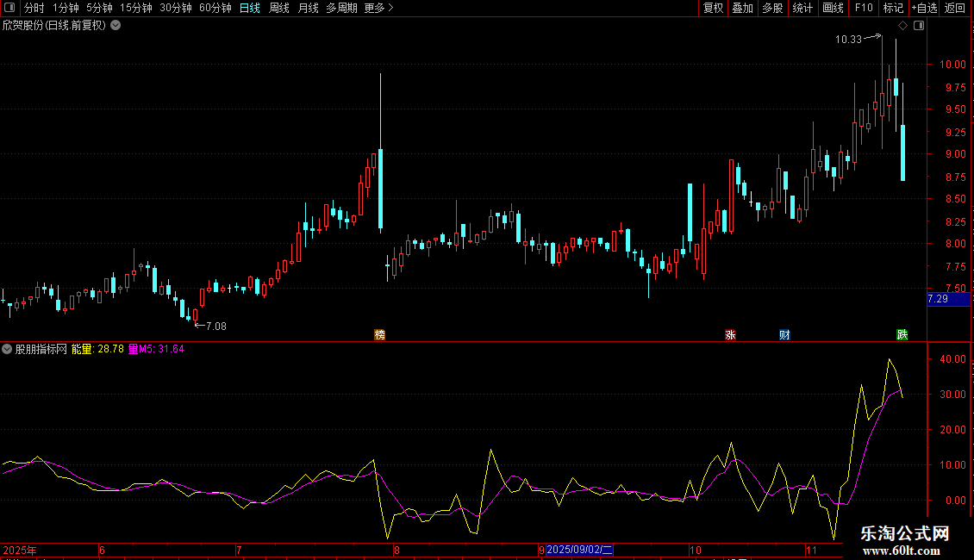
Task: Click the 跌 event marker
Action: click(x=902, y=334)
